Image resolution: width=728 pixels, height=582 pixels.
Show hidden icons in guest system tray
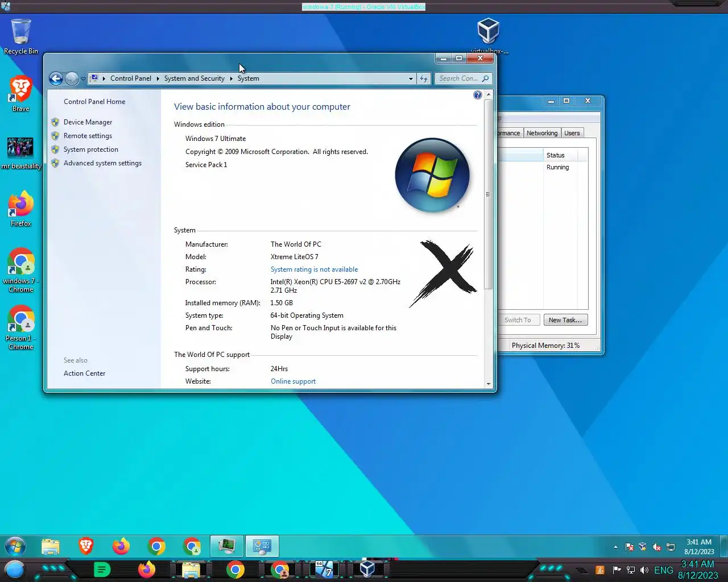[x=615, y=547]
